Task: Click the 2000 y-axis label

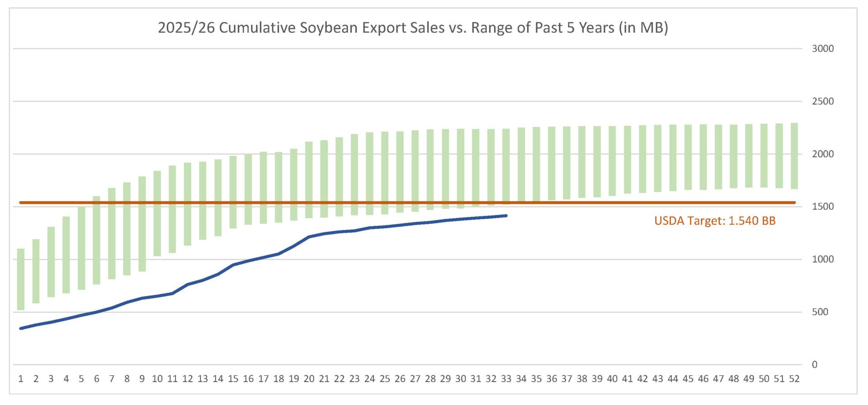Action: [x=822, y=154]
